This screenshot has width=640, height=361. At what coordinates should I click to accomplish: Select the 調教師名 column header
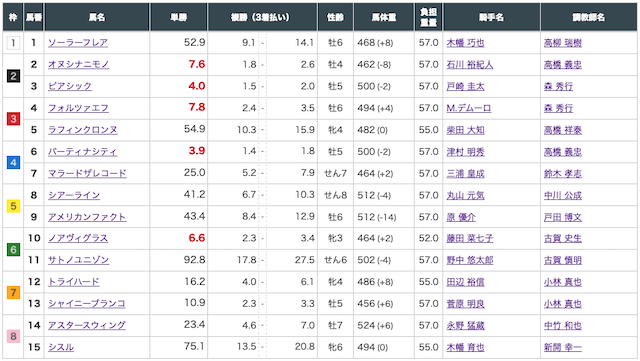point(589,17)
